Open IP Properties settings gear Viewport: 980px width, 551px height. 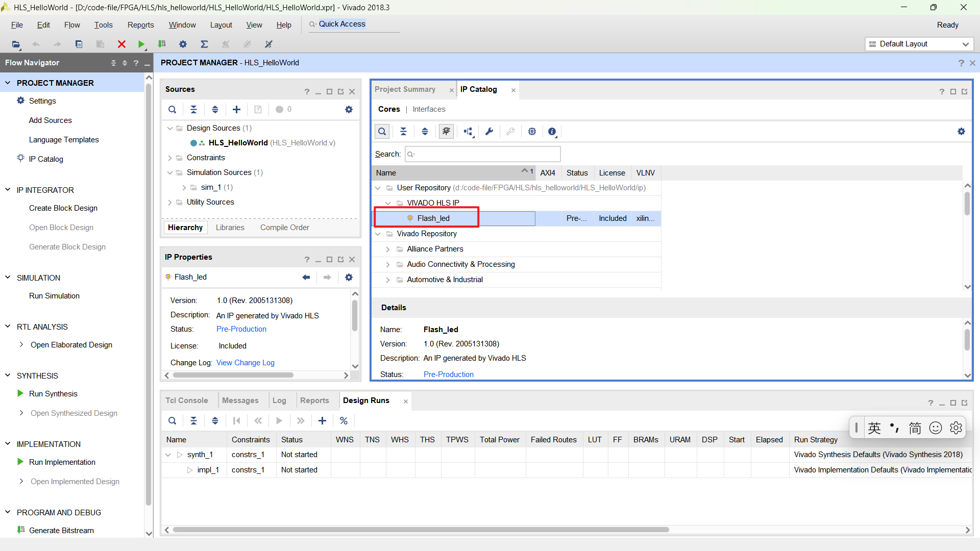[x=349, y=277]
